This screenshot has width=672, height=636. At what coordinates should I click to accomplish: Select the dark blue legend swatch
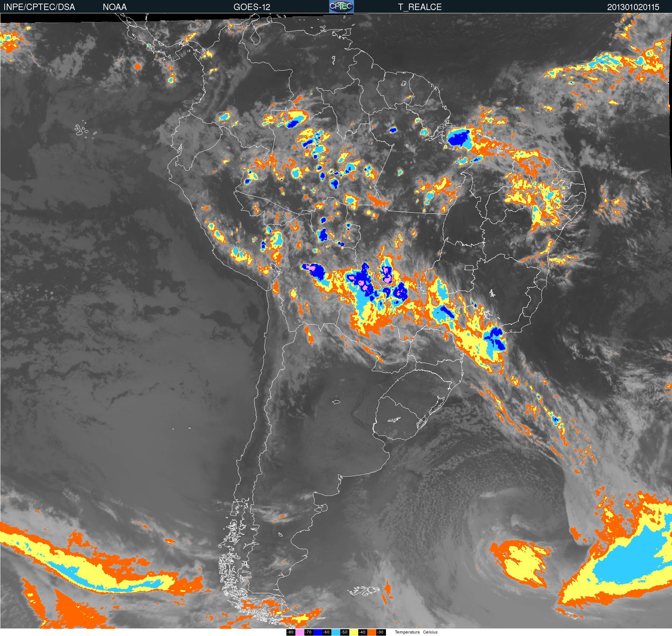tap(318, 632)
